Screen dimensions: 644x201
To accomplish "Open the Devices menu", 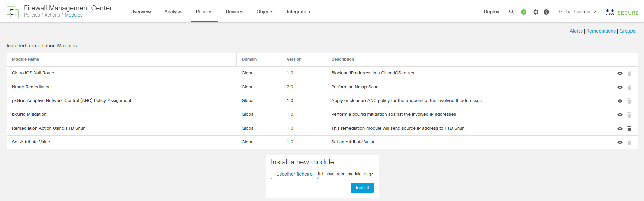I will point(234,12).
